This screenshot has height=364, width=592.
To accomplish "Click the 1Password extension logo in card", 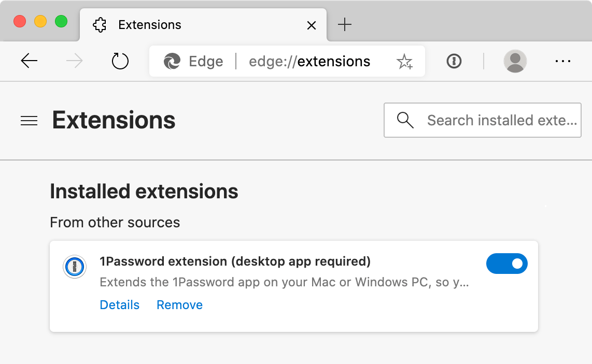I will [75, 267].
